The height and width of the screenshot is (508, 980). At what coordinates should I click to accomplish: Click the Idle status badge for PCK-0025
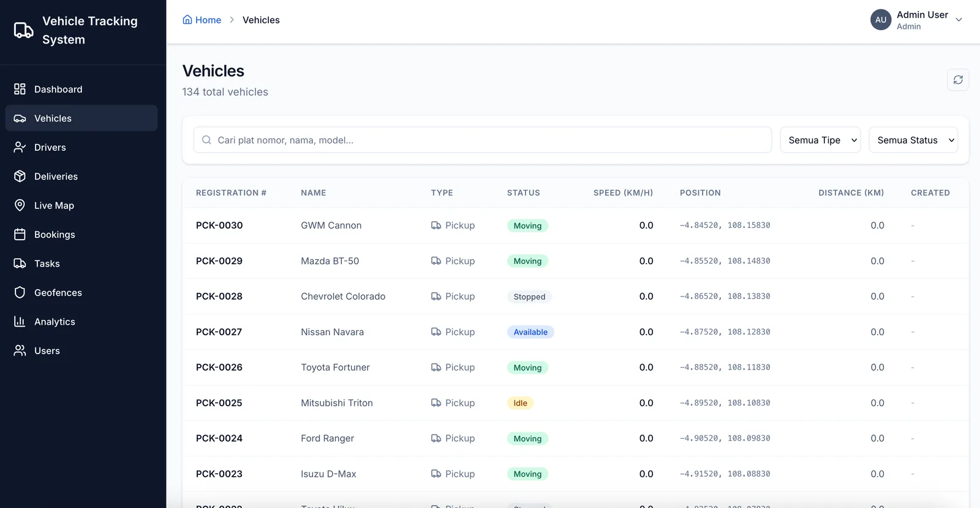pos(520,403)
